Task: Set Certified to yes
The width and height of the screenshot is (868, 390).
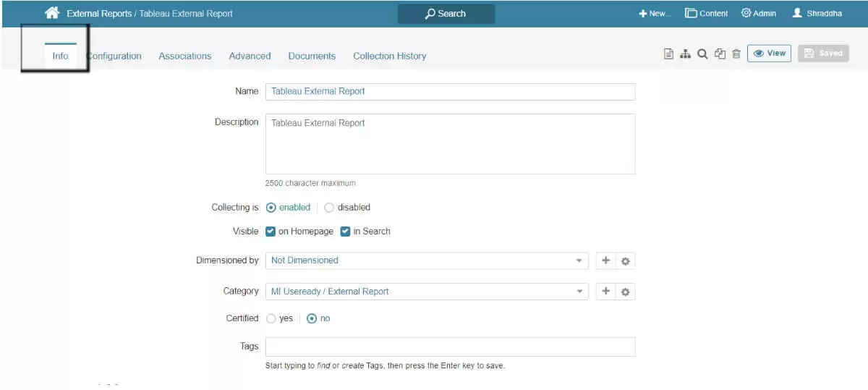Action: click(271, 318)
